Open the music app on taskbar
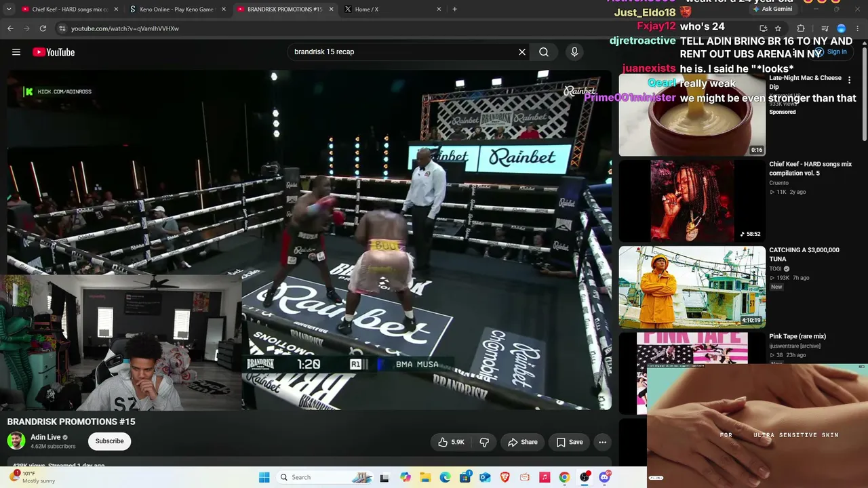The height and width of the screenshot is (488, 868). tap(545, 477)
